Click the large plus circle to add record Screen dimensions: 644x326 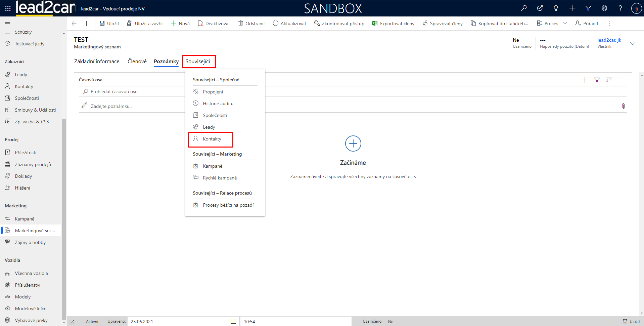tap(353, 144)
